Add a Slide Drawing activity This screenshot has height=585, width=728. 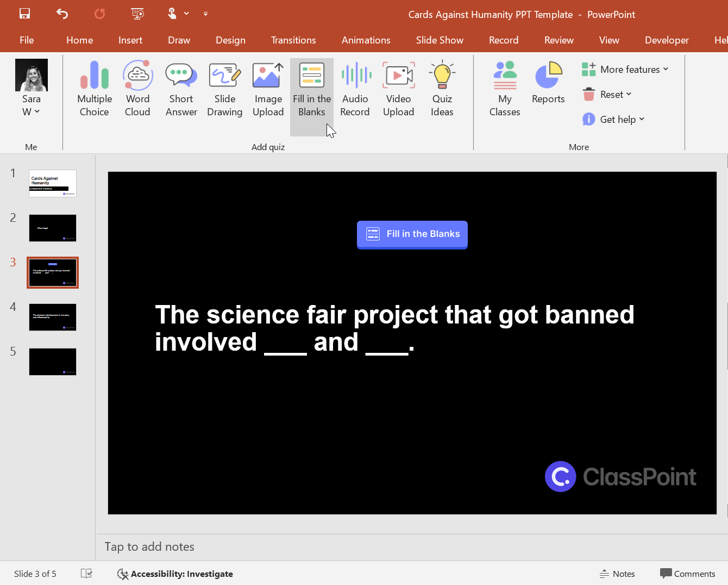pos(225,89)
